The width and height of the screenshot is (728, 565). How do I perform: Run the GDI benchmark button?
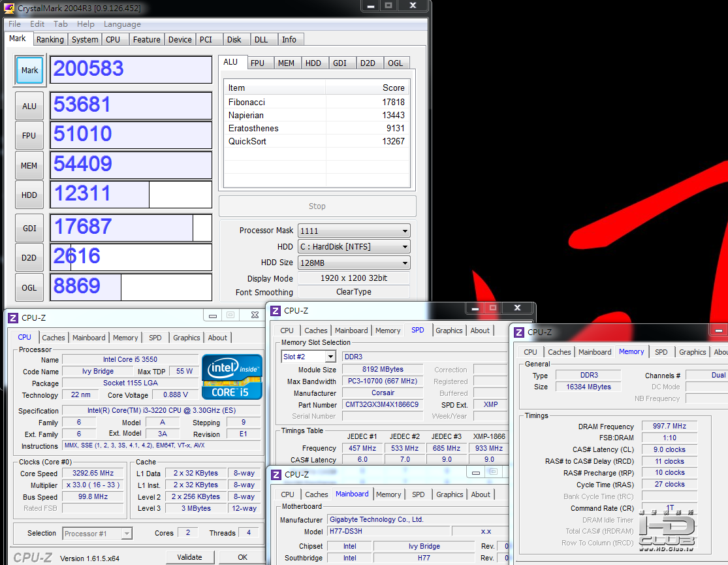click(x=29, y=228)
